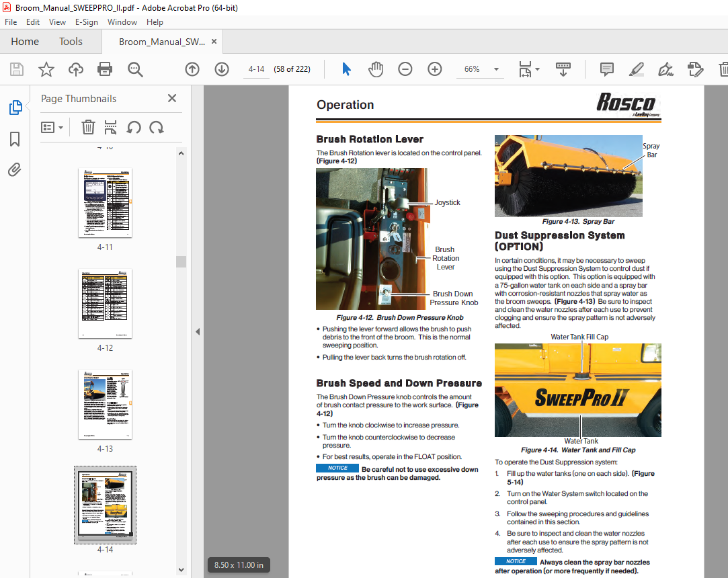Click the extract/insert pages icon in thumbnails panel
Viewport: 728px width, 578px height.
(110, 127)
